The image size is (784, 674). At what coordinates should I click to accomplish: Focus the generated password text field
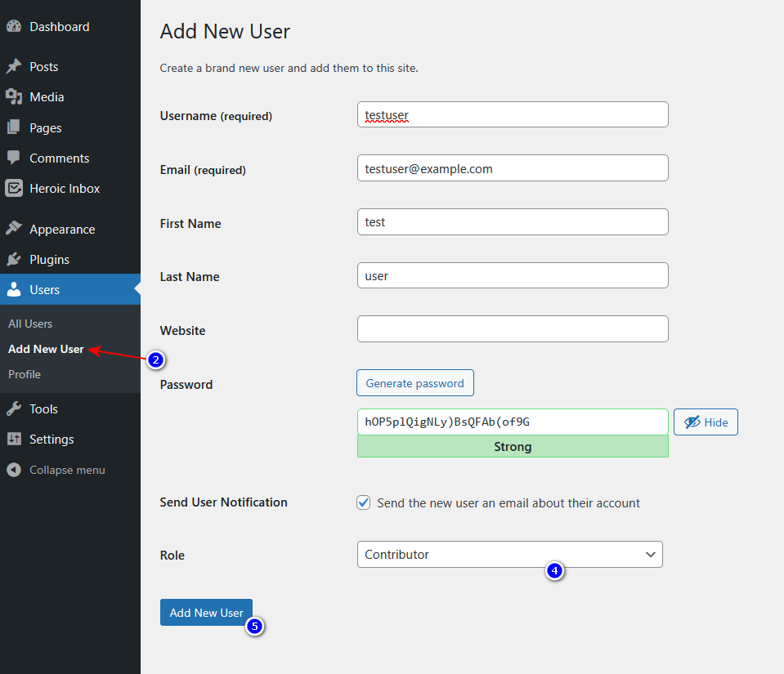tap(513, 422)
